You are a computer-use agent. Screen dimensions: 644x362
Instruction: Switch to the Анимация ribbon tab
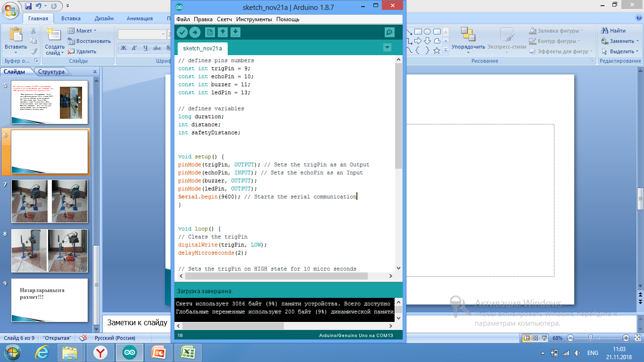tap(140, 18)
